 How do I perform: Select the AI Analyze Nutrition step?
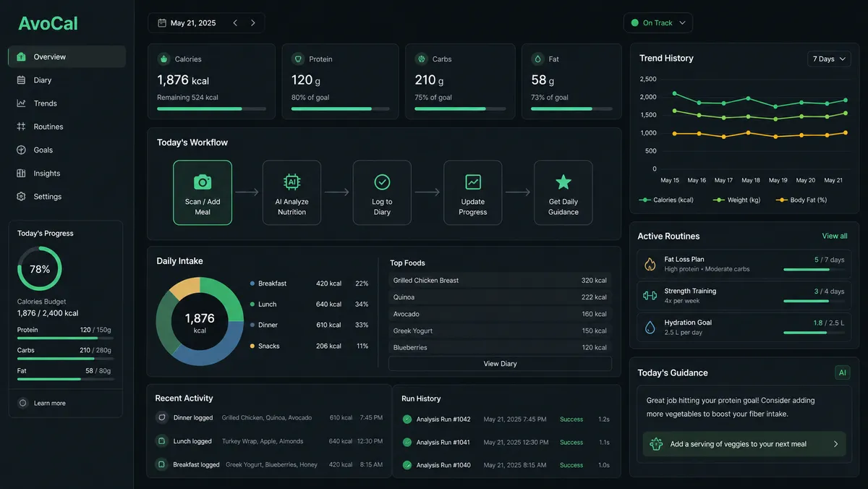292,192
